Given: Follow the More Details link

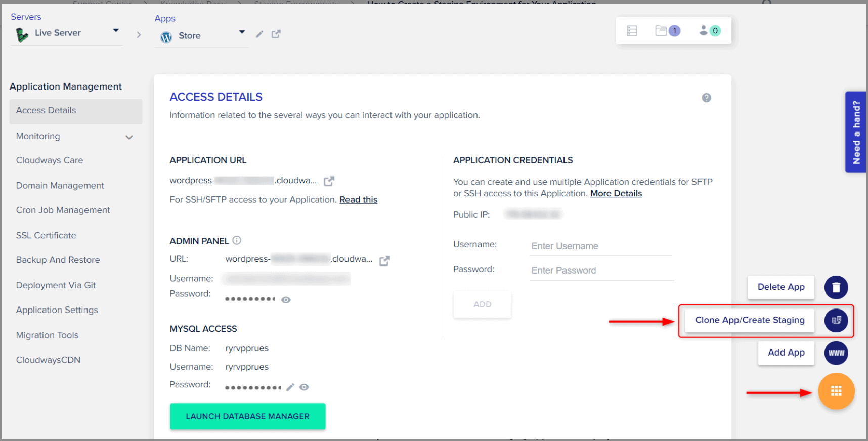Looking at the screenshot, I should pos(616,193).
